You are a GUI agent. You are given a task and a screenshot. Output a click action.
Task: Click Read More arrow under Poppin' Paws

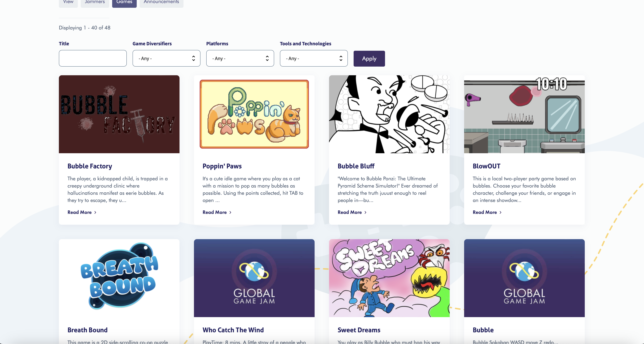pos(230,212)
